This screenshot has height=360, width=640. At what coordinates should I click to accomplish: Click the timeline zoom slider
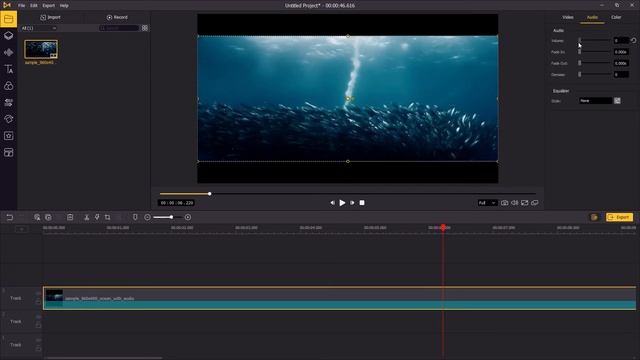pos(168,218)
